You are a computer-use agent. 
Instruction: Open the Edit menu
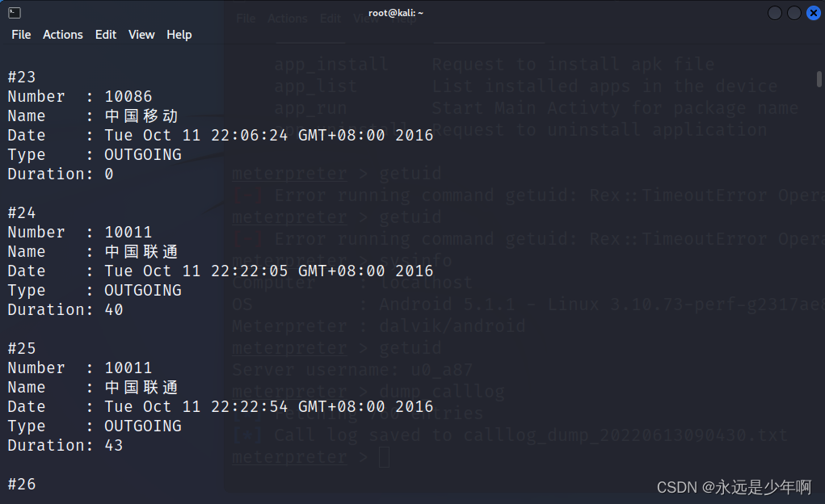click(x=106, y=35)
